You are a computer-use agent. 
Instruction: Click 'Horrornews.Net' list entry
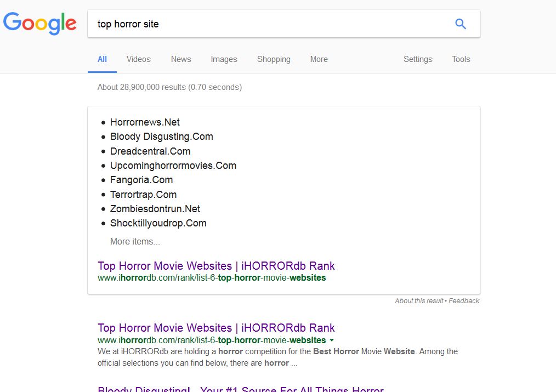tap(145, 122)
